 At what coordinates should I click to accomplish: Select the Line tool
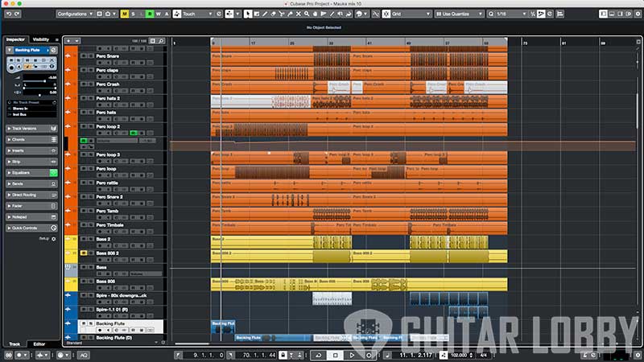click(x=332, y=14)
